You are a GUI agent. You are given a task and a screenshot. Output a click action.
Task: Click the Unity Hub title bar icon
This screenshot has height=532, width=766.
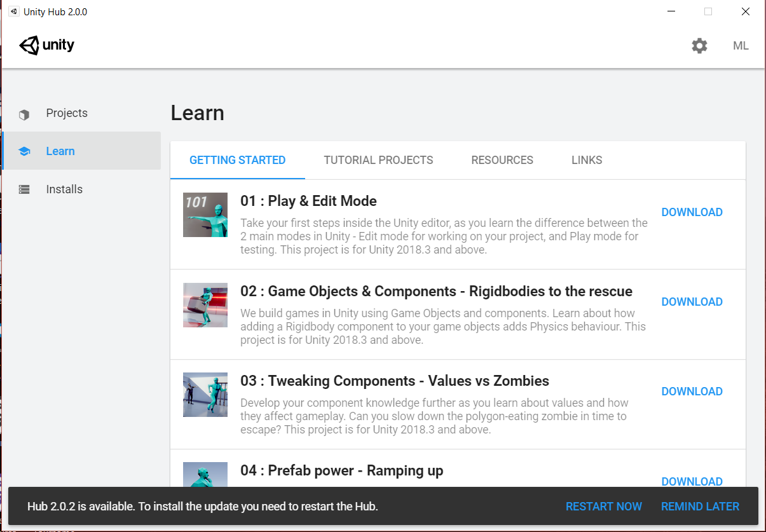coord(13,11)
